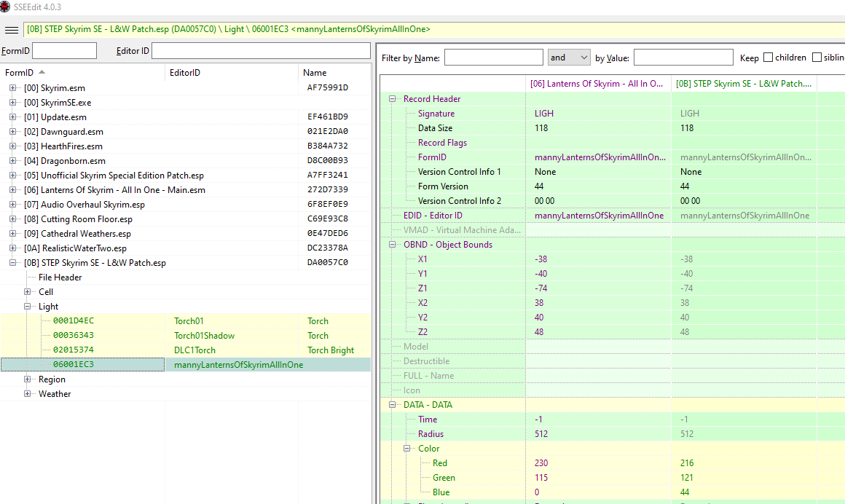Focus the Editor ID search field
Image resolution: width=845 pixels, height=504 pixels.
tap(261, 51)
